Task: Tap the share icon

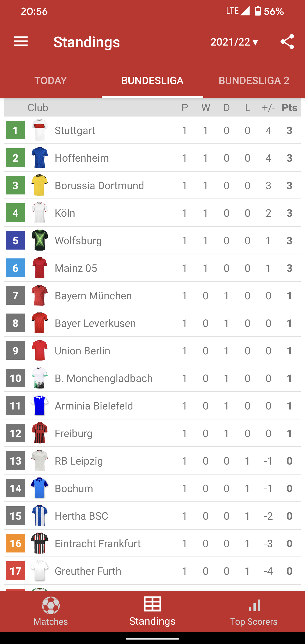Action: tap(287, 42)
